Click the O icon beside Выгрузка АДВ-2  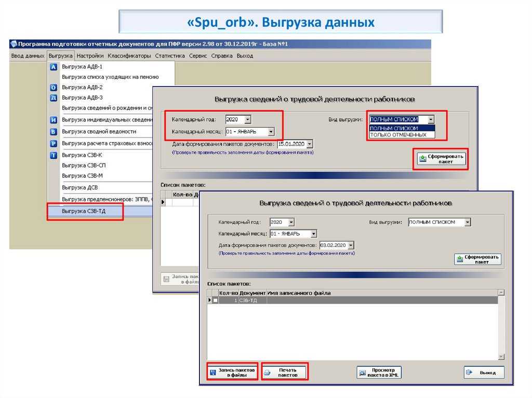coord(54,88)
